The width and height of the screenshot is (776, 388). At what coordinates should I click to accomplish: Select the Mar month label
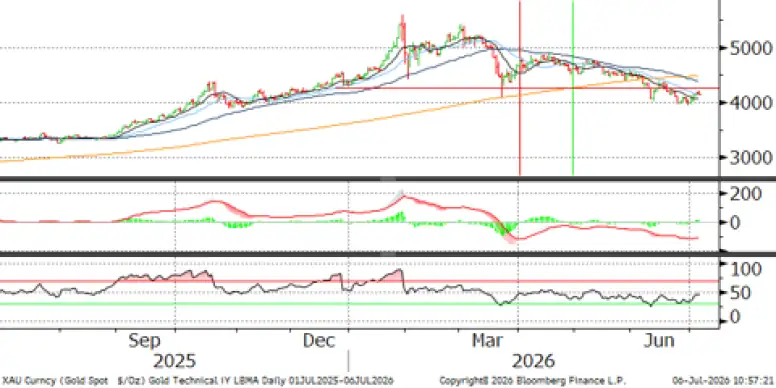pos(488,341)
